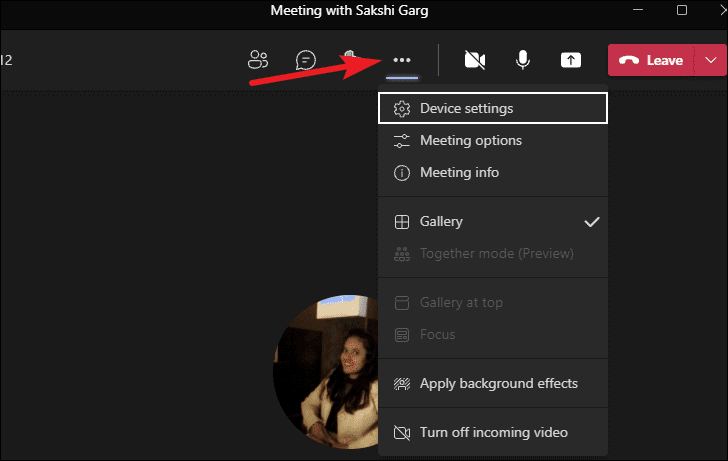Maximize the meeting window
This screenshot has height=461, width=728.
click(682, 10)
